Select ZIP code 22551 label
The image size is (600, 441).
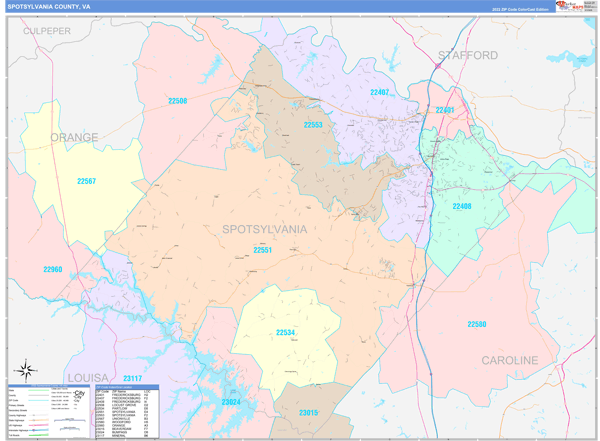[x=262, y=250]
